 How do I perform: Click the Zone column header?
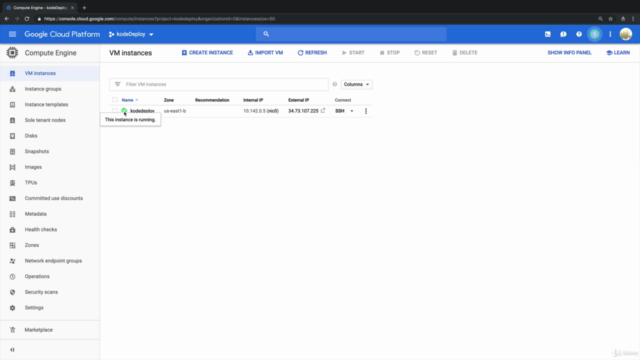[x=169, y=100]
